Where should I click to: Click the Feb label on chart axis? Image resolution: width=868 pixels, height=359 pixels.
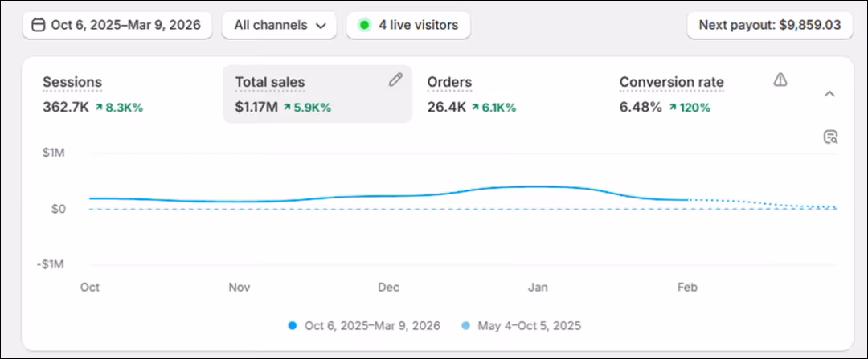click(x=687, y=287)
